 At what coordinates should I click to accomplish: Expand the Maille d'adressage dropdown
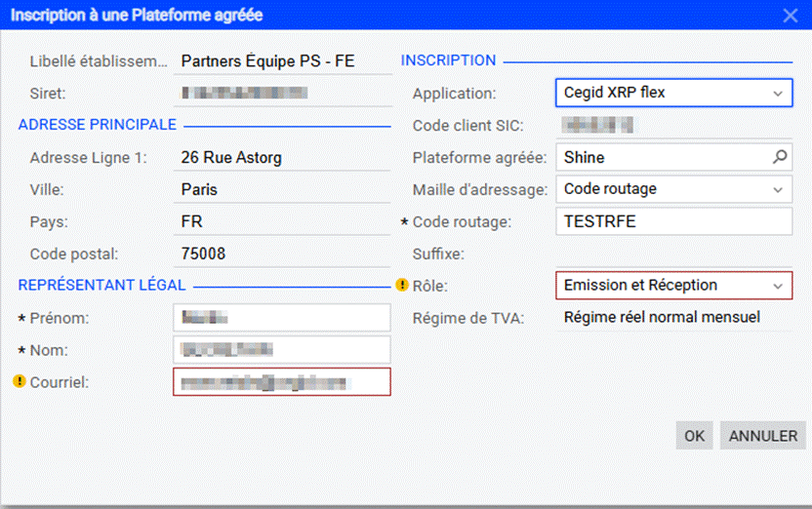coord(778,190)
